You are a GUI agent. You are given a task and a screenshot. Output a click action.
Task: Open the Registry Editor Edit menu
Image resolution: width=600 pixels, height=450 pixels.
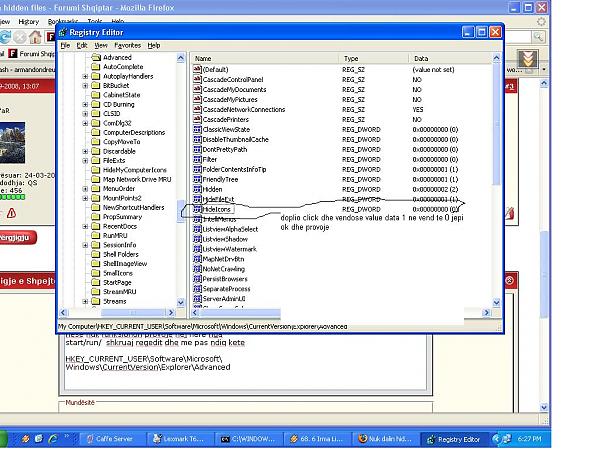82,45
